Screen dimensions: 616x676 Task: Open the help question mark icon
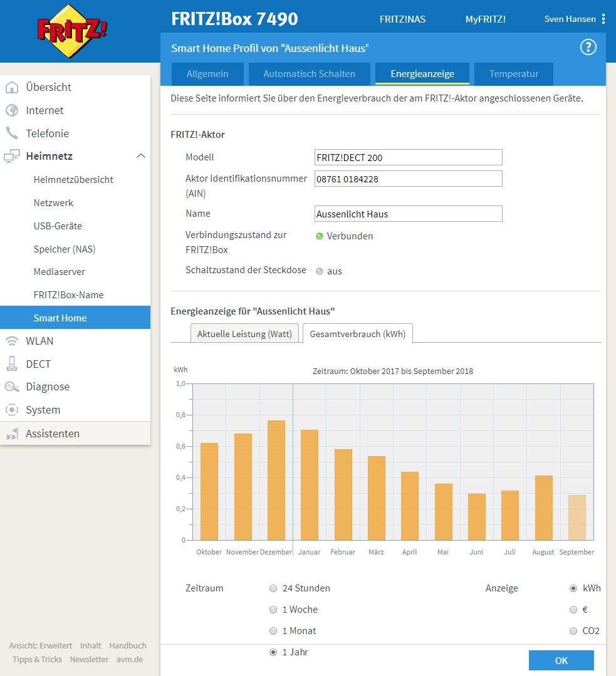click(588, 48)
